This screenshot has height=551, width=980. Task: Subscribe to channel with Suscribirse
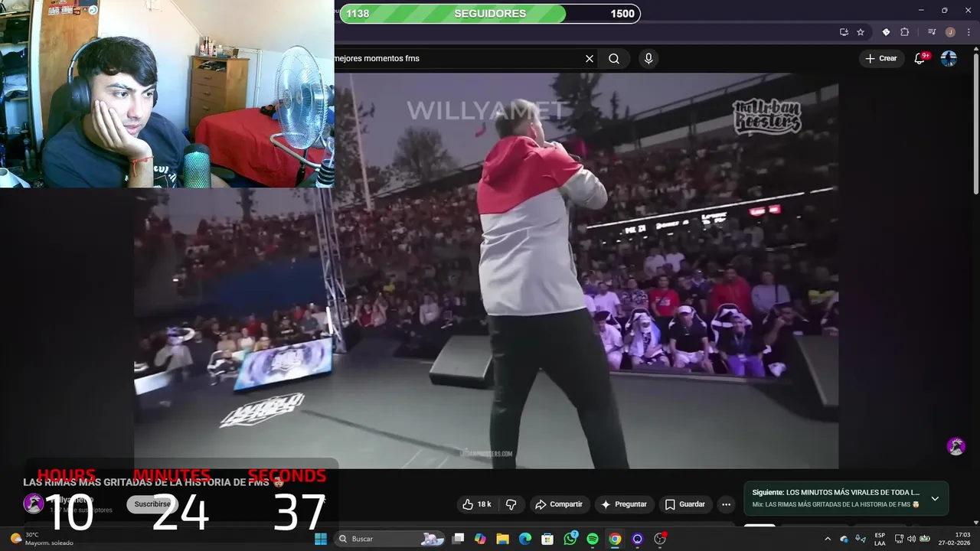152,504
